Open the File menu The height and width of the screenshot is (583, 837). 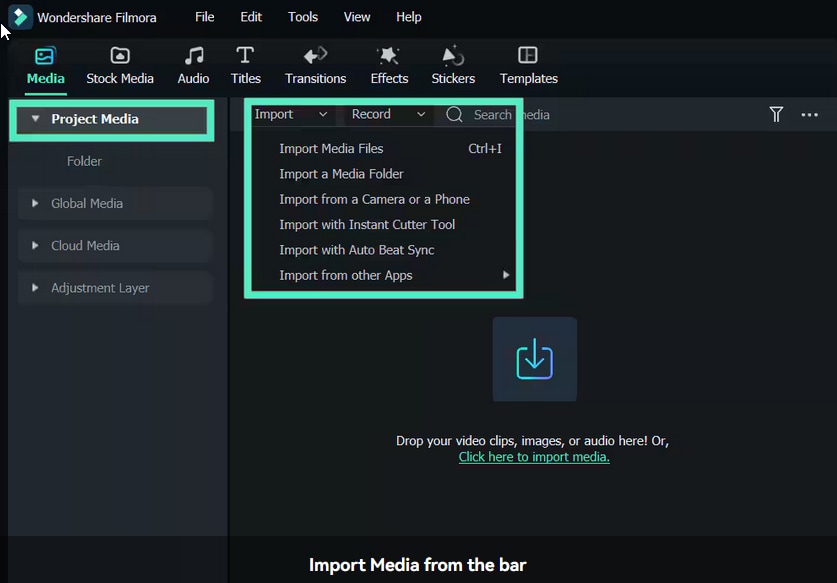(x=204, y=17)
